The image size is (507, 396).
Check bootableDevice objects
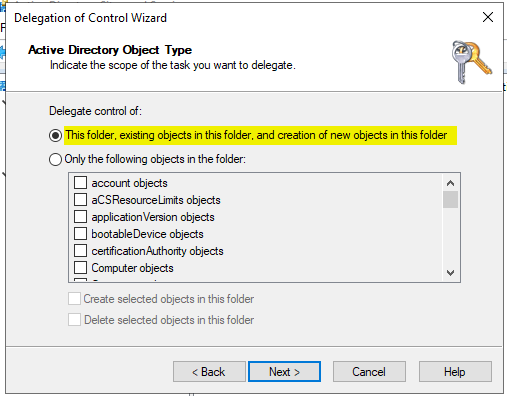(x=80, y=234)
